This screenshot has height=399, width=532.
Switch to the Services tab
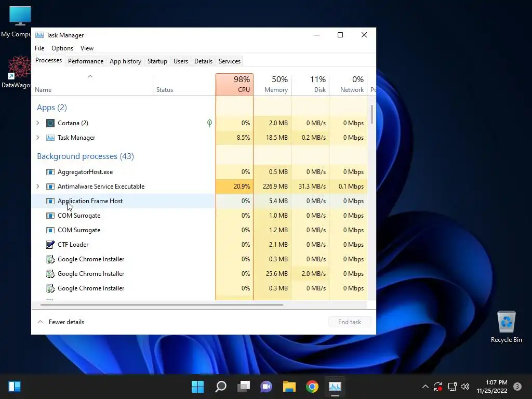pyautogui.click(x=229, y=61)
